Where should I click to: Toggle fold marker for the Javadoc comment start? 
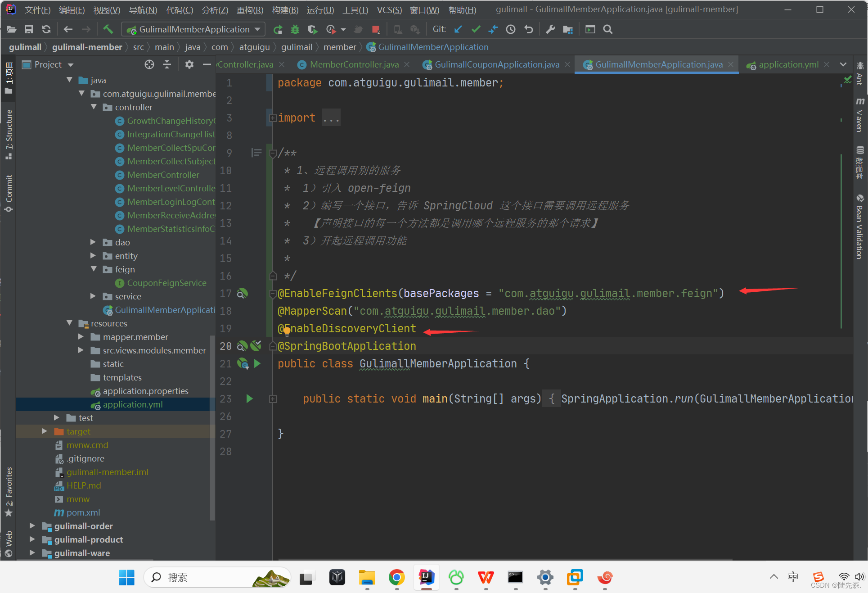[273, 154]
